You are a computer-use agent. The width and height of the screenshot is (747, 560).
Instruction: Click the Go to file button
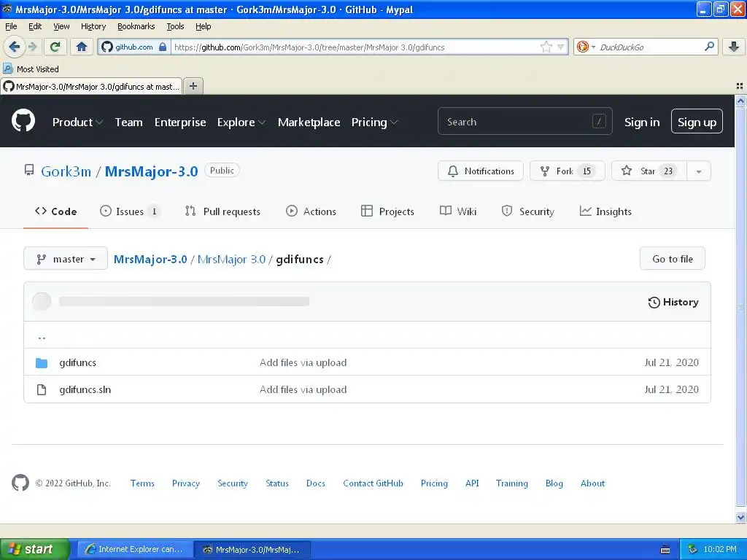tap(672, 259)
